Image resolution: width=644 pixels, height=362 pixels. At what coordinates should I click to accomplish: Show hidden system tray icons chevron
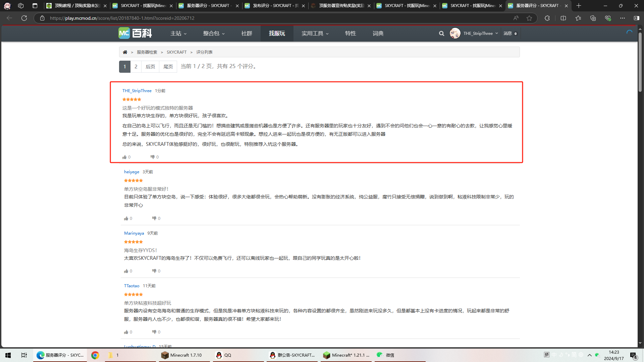590,355
